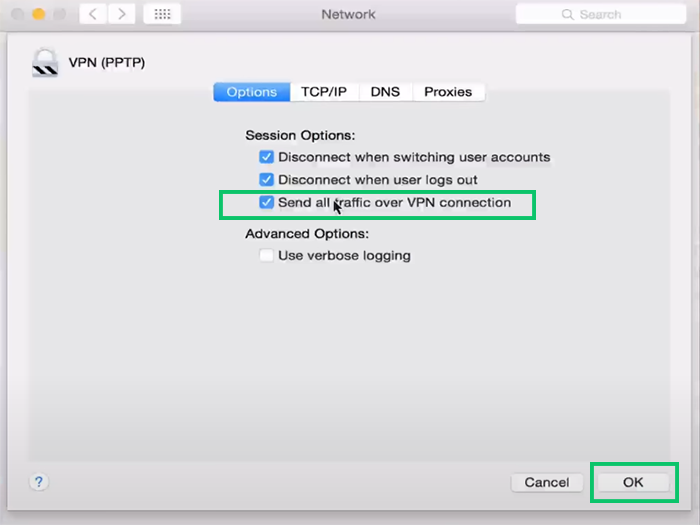This screenshot has height=525, width=700.
Task: Click the VPN (PPTP) title text
Action: coord(107,62)
